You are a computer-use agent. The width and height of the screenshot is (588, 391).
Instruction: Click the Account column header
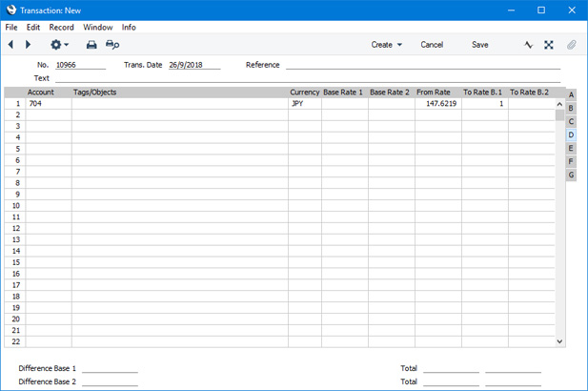pyautogui.click(x=40, y=93)
